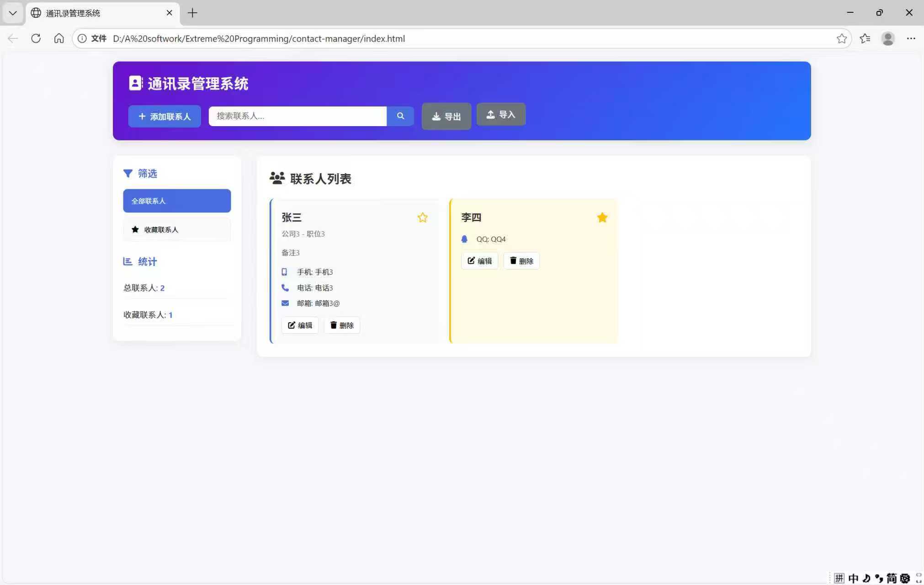
Task: Select 收藏联系人 filter
Action: 177,229
